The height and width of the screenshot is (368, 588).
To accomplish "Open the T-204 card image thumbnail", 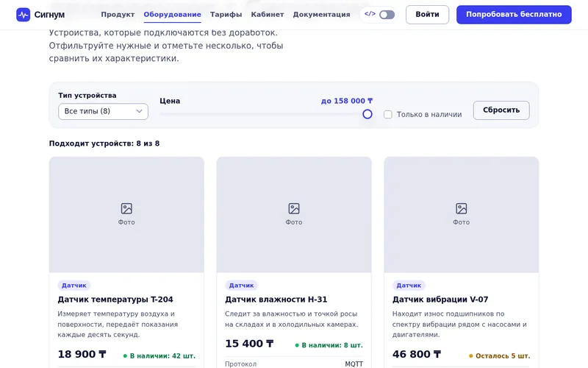I will 126,214.
